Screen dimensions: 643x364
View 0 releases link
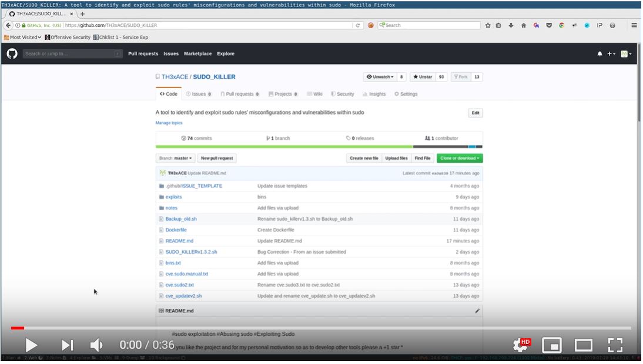(x=360, y=139)
